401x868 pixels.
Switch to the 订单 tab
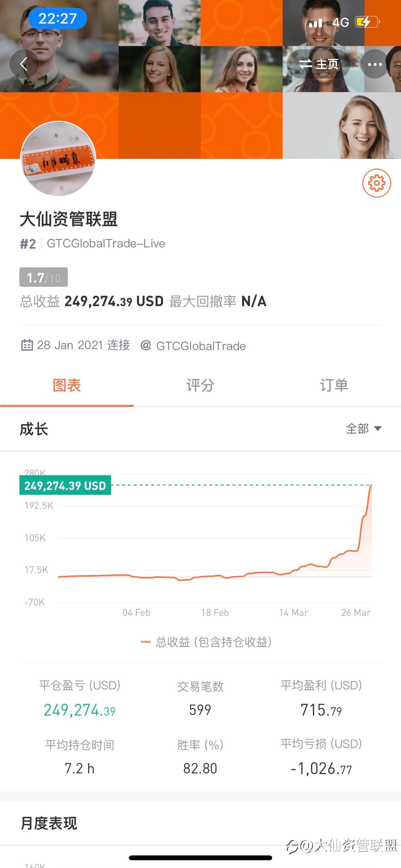tap(334, 386)
